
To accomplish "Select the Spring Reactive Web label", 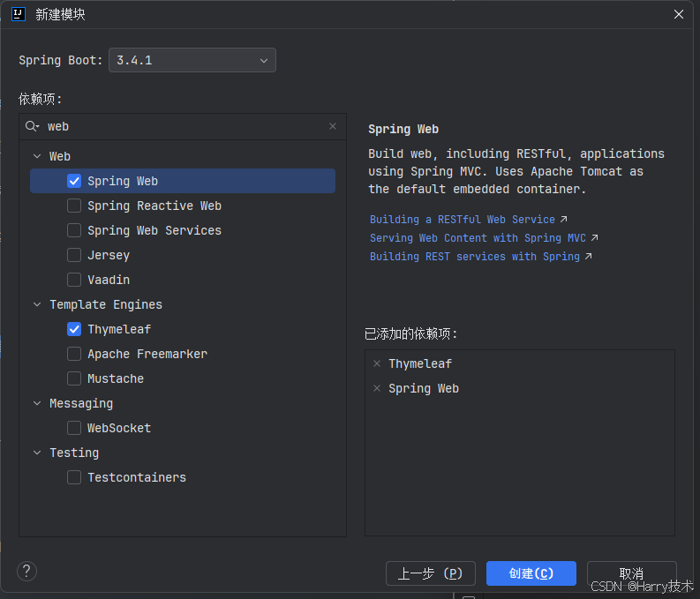I will pyautogui.click(x=154, y=206).
